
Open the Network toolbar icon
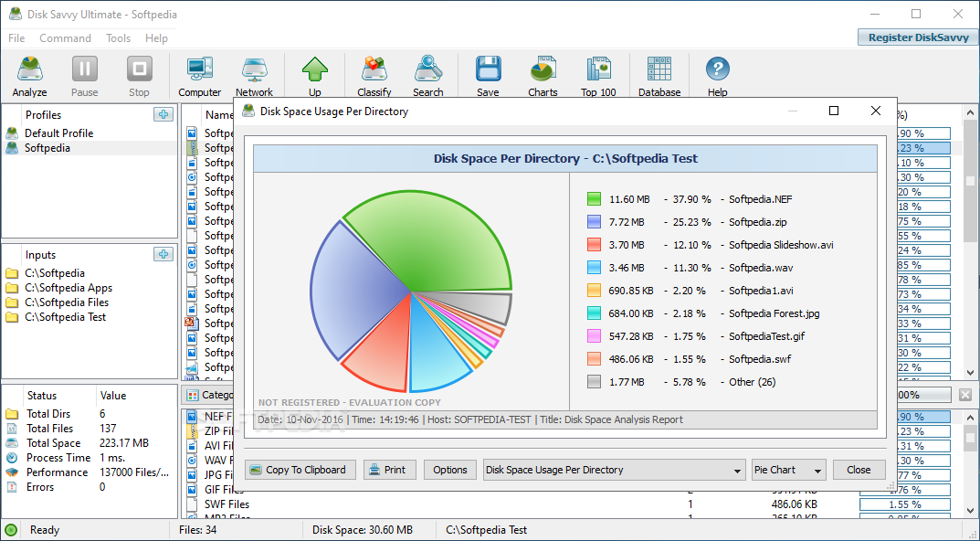point(254,76)
